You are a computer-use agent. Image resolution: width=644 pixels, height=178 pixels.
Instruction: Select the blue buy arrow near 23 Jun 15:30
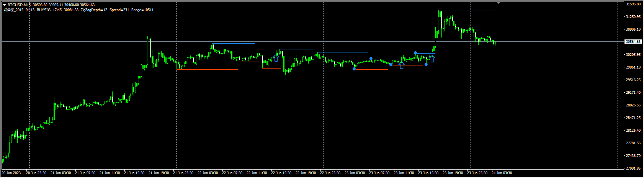tap(432, 59)
